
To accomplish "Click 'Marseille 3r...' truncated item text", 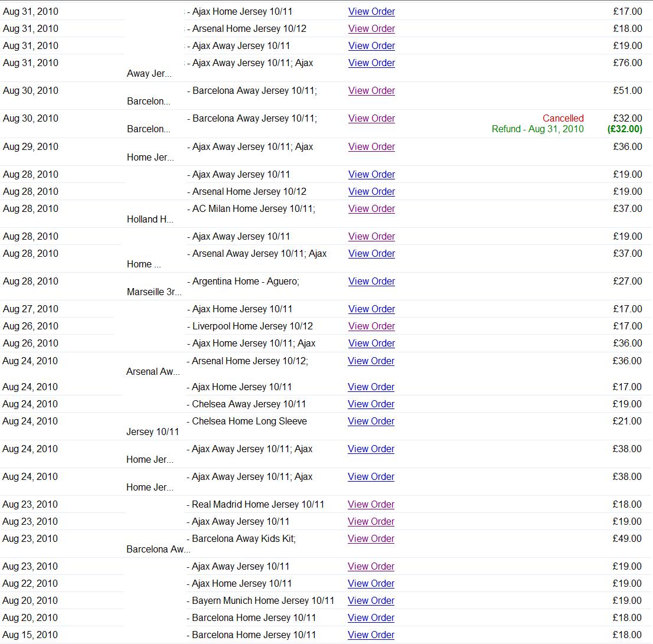I will tap(154, 292).
